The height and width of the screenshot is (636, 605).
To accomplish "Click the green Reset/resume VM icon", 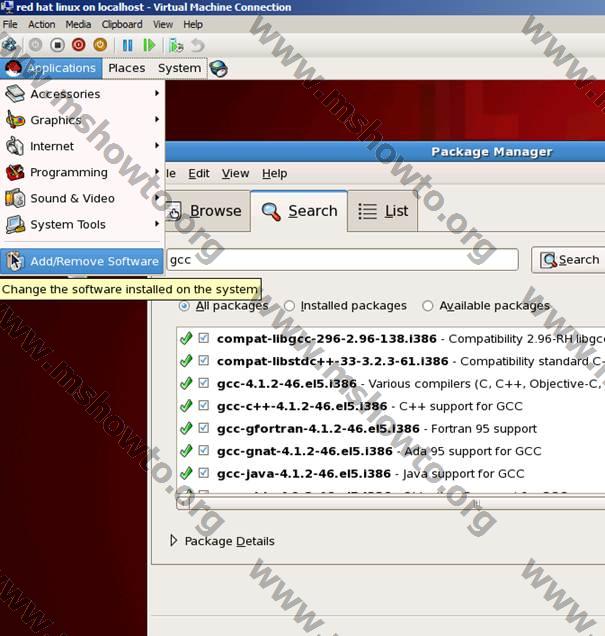I will pyautogui.click(x=149, y=45).
